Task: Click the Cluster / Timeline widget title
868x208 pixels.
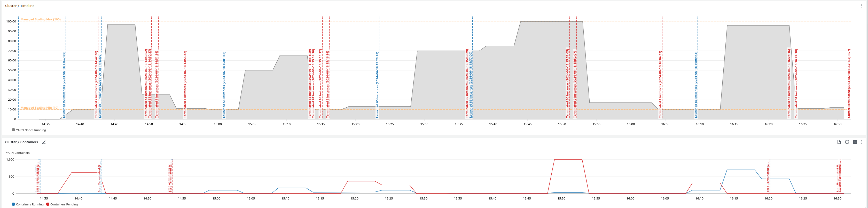Action: [x=20, y=6]
